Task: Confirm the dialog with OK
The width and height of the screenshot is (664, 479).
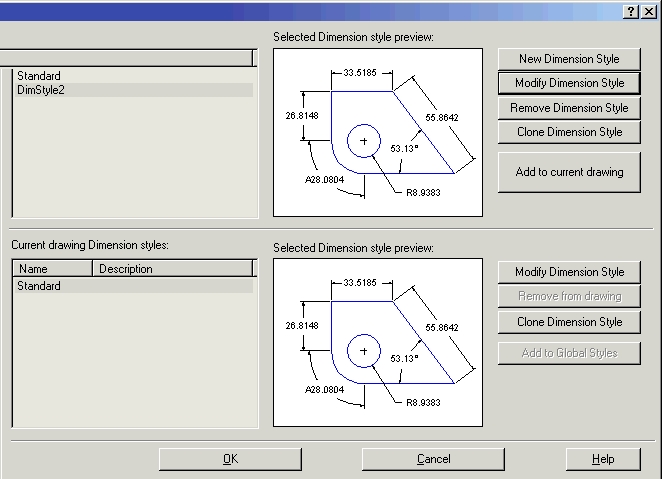Action: [x=230, y=459]
